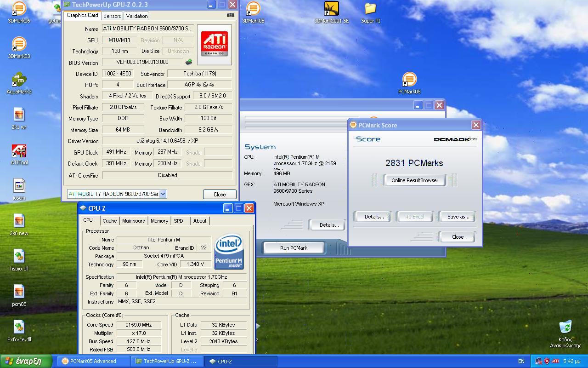Click the EN language indicator in taskbar
Screen dimensions: 588x368
pyautogui.click(x=521, y=361)
